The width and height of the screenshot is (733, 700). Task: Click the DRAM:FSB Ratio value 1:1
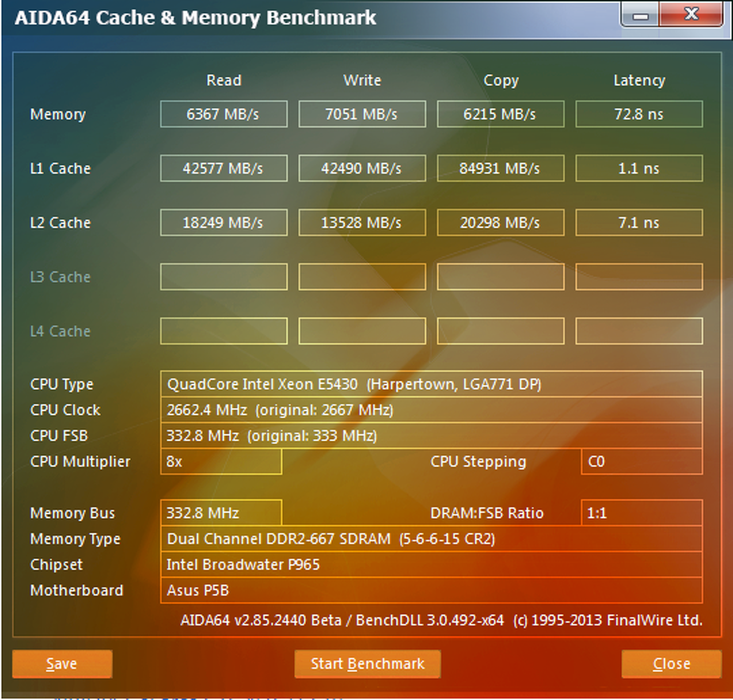642,513
